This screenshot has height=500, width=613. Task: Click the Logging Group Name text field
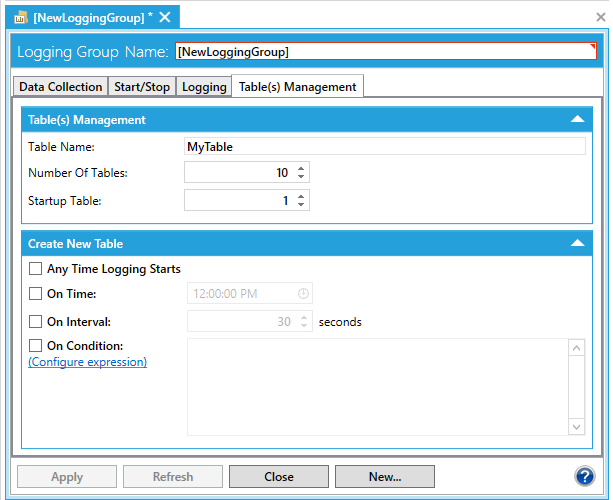tap(385, 51)
